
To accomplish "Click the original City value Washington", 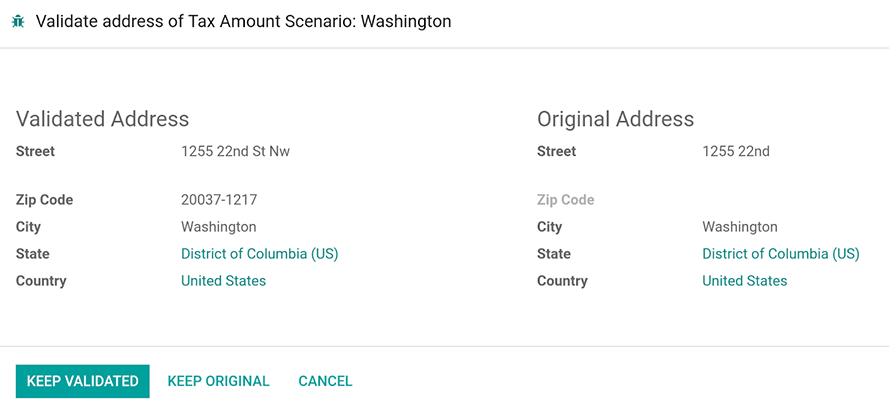I will 739,227.
